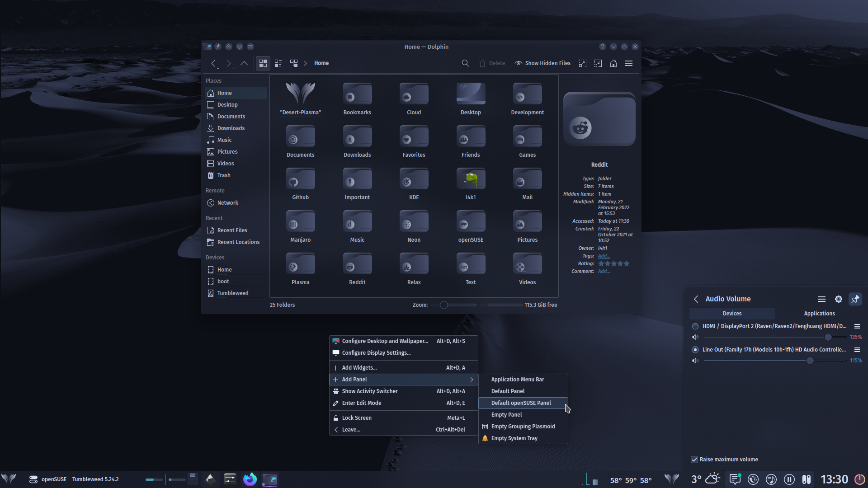
Task: Toggle pin on Audio Volume popup
Action: coord(855,299)
